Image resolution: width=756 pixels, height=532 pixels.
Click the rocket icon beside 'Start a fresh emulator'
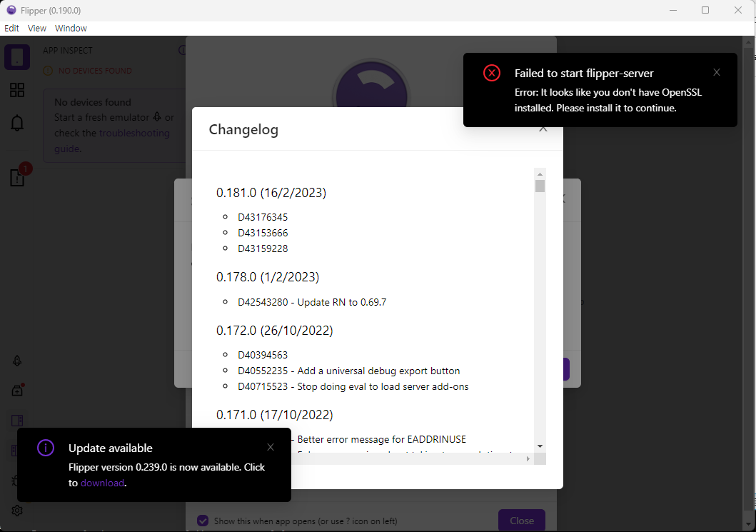(157, 116)
